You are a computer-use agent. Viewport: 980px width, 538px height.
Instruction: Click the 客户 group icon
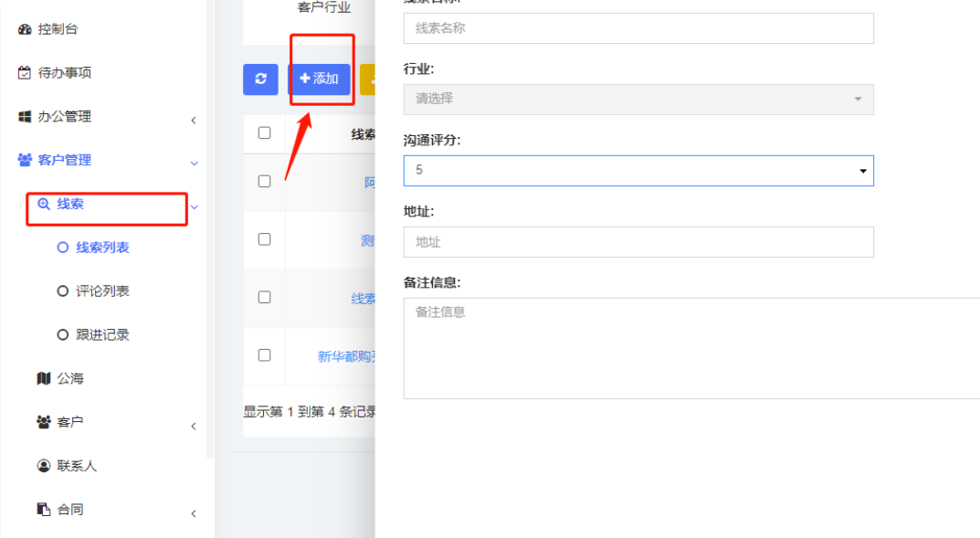[44, 422]
